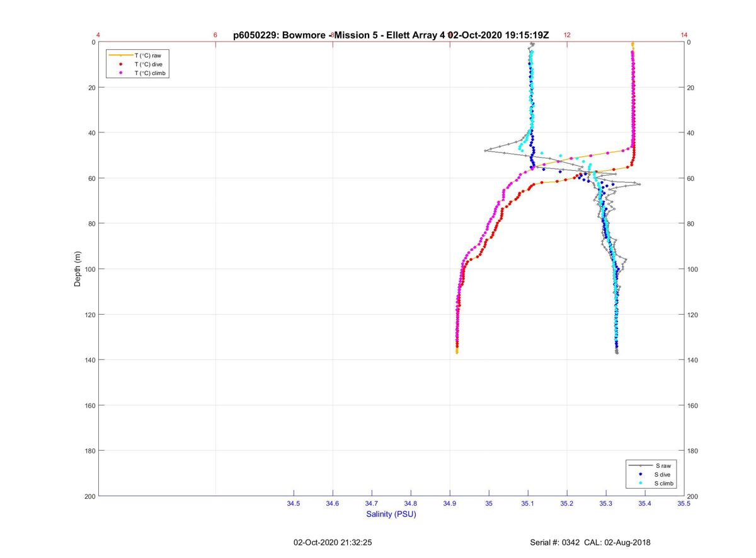
Task: Click the '200' tick on left depth axis
Action: (x=89, y=496)
